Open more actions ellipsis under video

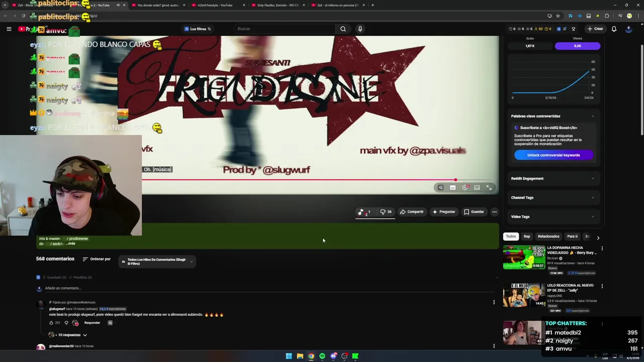point(494,212)
